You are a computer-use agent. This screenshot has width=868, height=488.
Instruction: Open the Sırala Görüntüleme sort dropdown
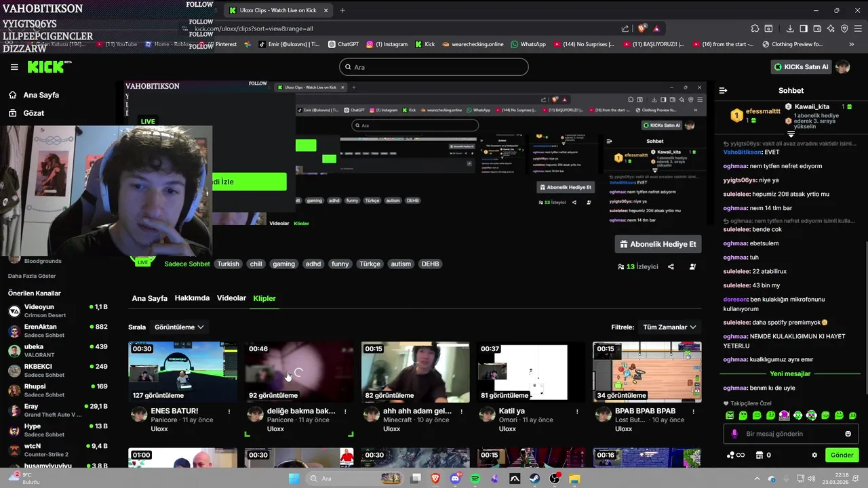point(179,327)
